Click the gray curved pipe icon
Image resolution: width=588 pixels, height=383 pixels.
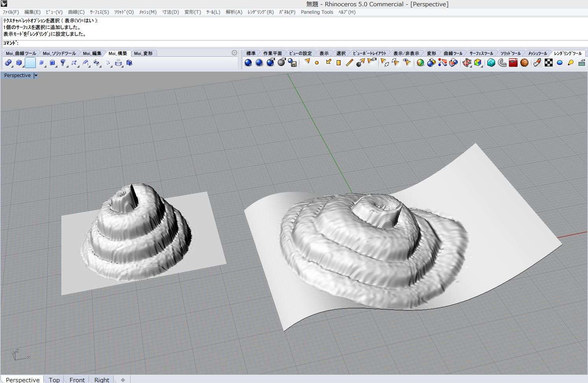pos(502,63)
